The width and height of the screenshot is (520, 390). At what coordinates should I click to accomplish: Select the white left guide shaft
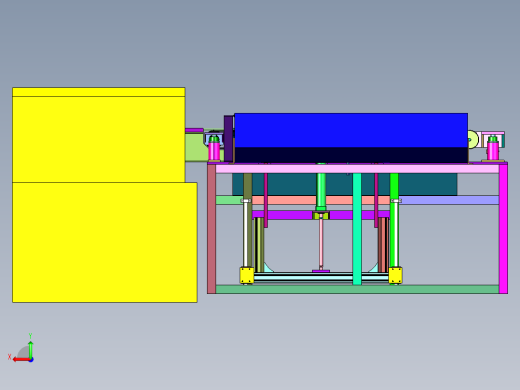click(x=246, y=234)
